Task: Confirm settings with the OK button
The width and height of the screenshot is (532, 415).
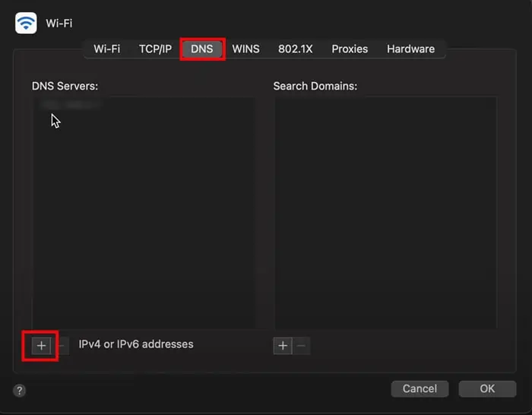Action: pyautogui.click(x=487, y=388)
